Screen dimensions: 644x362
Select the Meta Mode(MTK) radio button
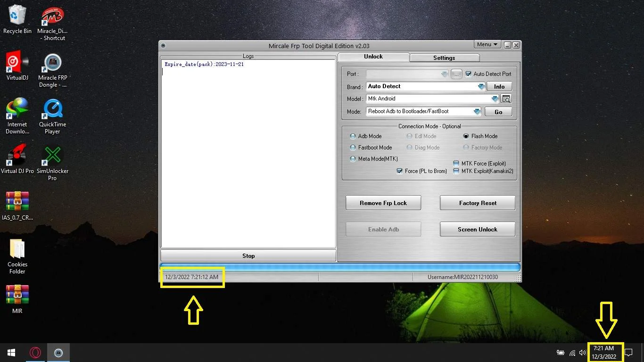click(x=353, y=159)
